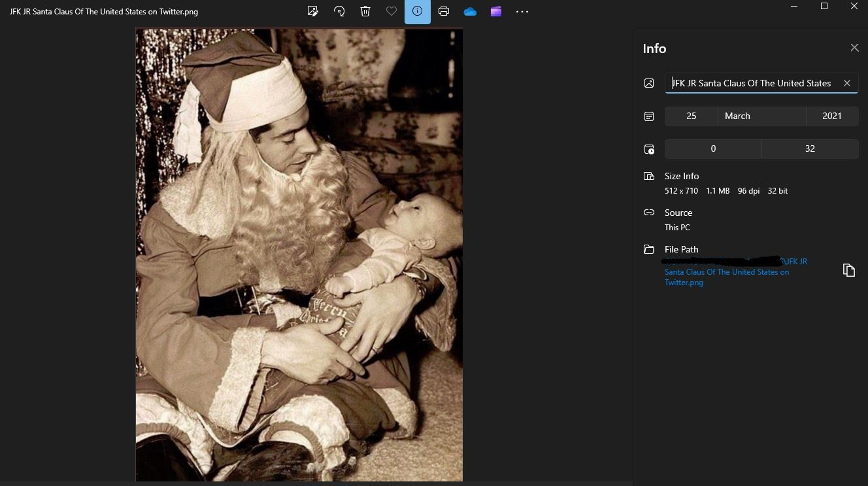Open the three-dots See more menu
Image resolution: width=868 pixels, height=486 pixels.
(522, 11)
